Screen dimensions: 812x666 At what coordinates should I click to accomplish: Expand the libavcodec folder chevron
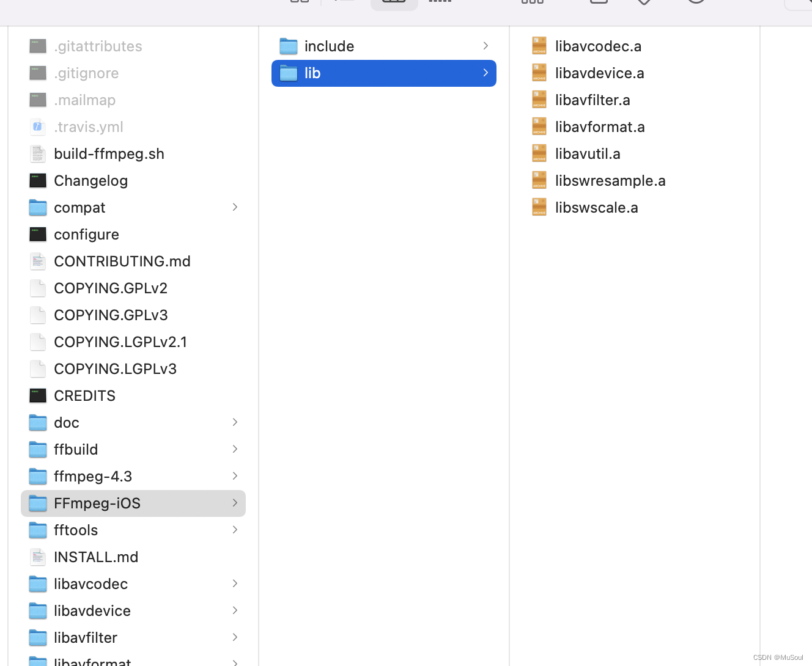tap(235, 584)
